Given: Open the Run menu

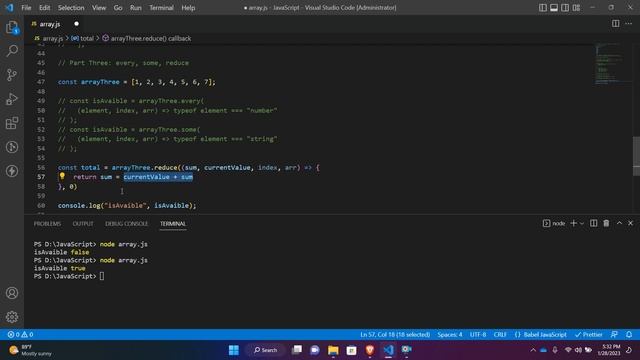Looking at the screenshot, I should pos(136,8).
